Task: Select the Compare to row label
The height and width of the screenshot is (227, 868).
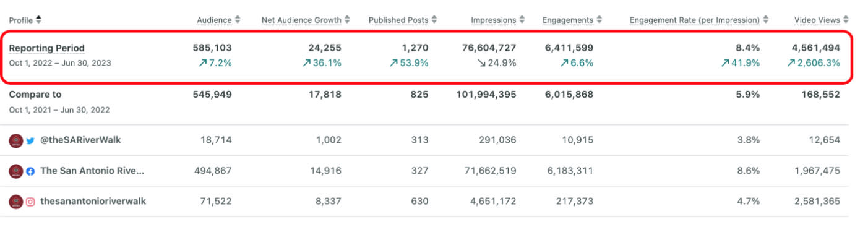Action: (35, 95)
